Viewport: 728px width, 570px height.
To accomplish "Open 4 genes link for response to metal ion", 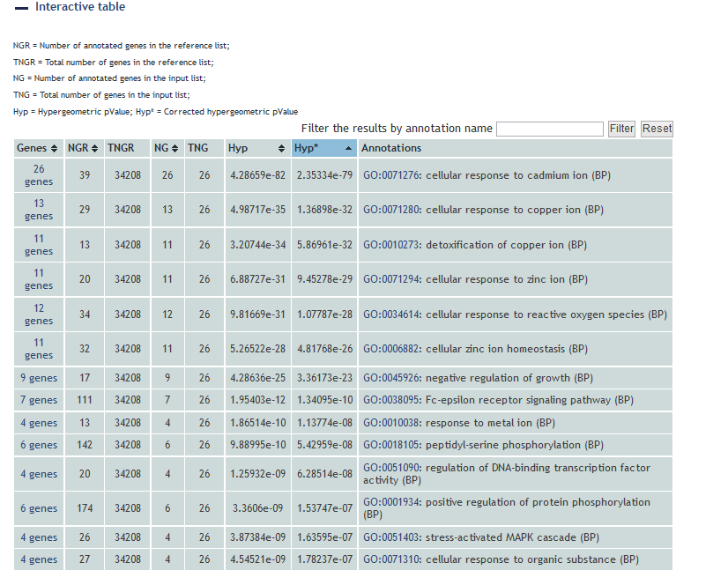I will (39, 423).
